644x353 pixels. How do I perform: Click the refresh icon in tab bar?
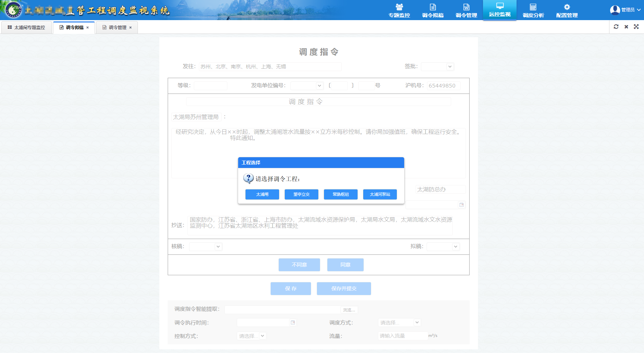[616, 27]
